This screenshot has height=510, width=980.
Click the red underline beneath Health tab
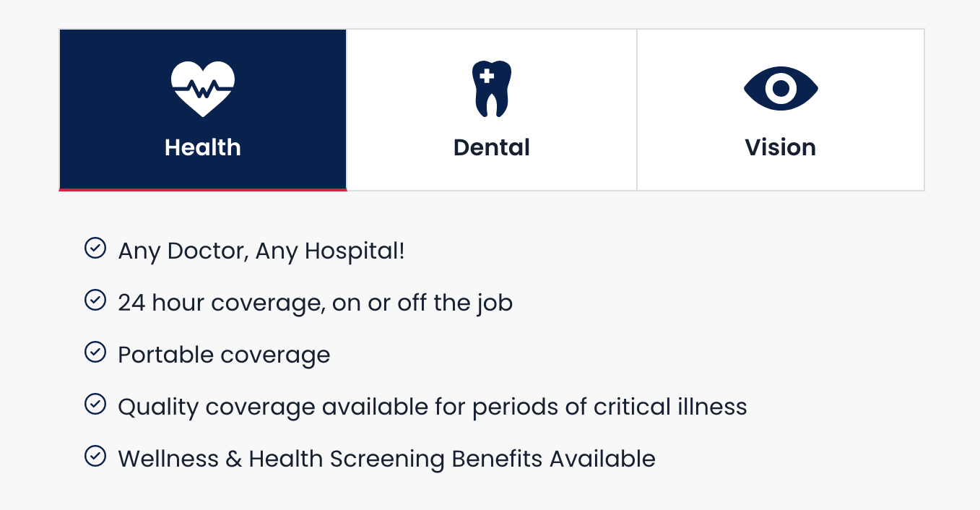click(x=203, y=189)
